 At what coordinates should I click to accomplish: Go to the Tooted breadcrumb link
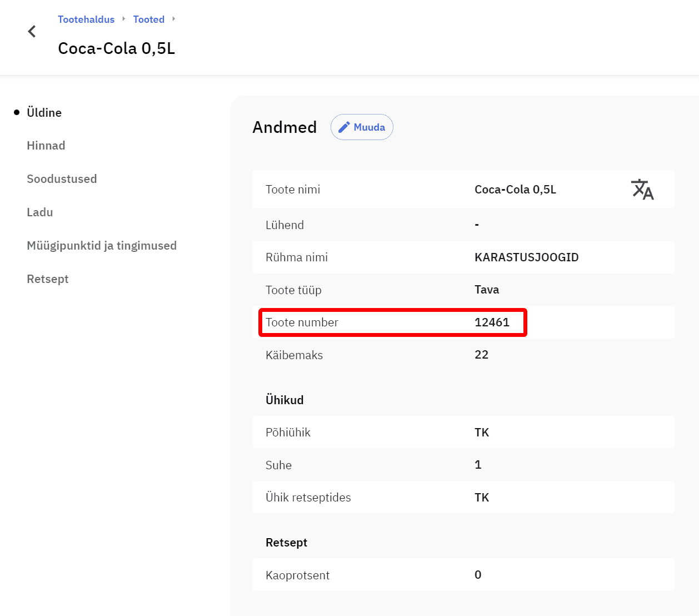(148, 19)
